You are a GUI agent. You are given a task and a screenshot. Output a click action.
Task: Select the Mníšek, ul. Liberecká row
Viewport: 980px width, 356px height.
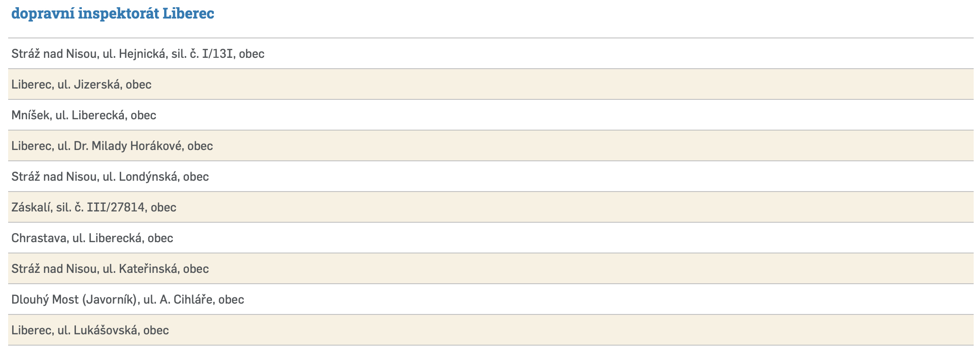[84, 115]
